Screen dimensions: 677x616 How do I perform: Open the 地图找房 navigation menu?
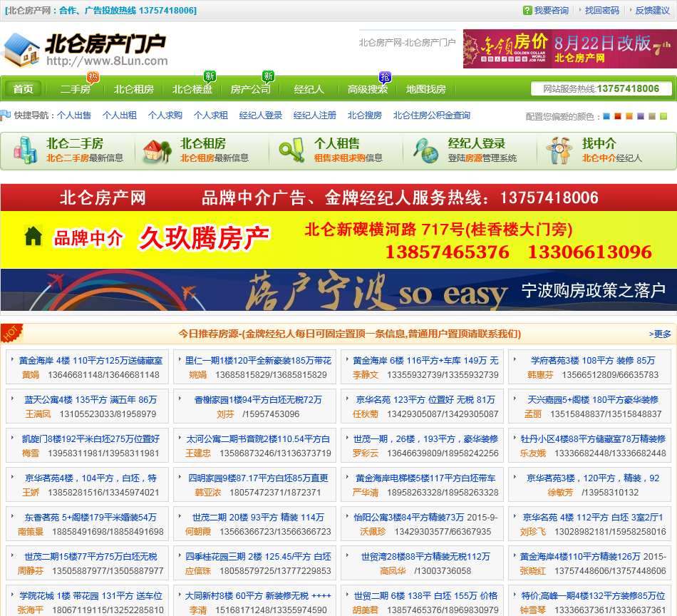(x=425, y=89)
